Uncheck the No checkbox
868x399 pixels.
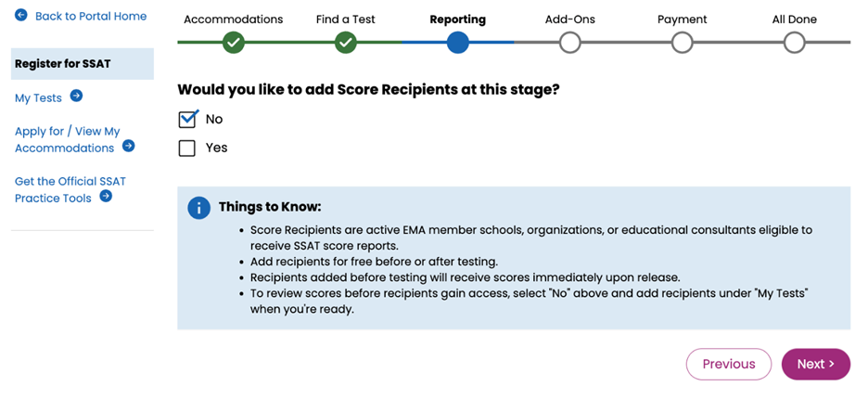click(187, 119)
